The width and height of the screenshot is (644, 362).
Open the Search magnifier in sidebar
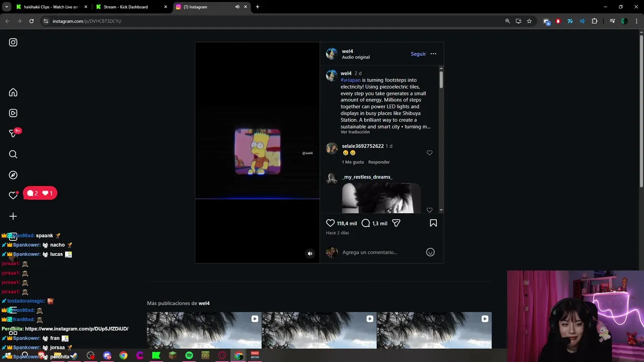pos(13,154)
